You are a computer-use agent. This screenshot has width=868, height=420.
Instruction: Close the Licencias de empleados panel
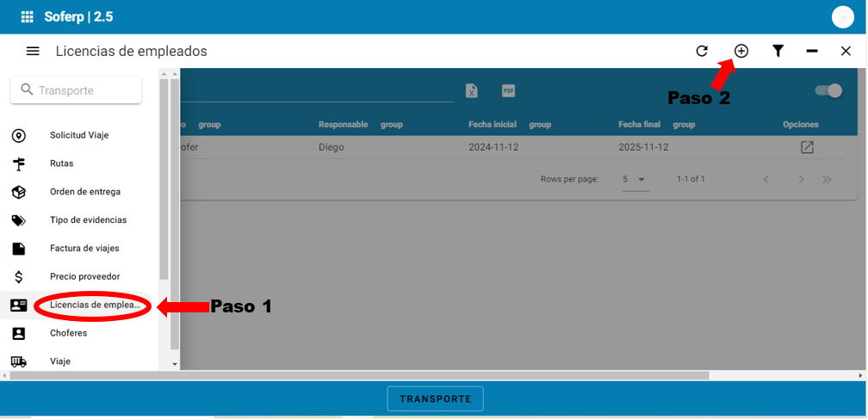tap(846, 51)
